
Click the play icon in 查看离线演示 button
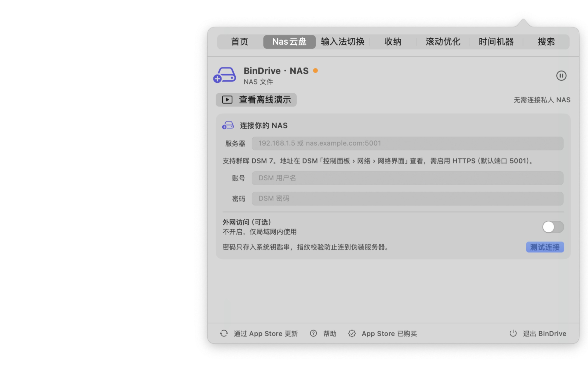[x=227, y=100]
